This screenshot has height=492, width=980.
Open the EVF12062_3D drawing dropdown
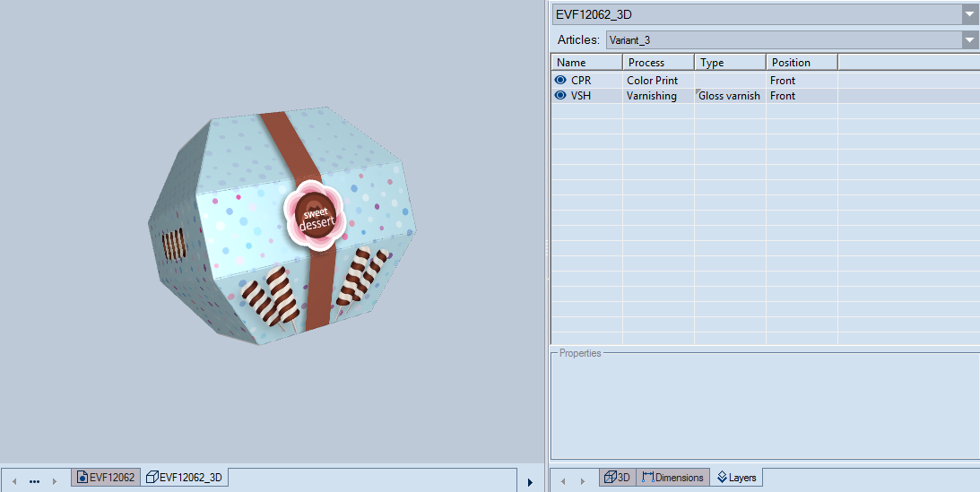click(969, 14)
